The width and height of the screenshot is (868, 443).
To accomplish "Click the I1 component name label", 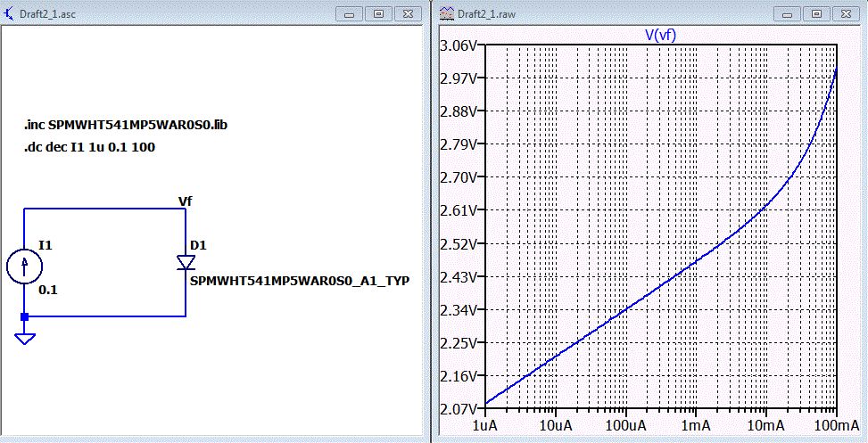I will tap(45, 244).
